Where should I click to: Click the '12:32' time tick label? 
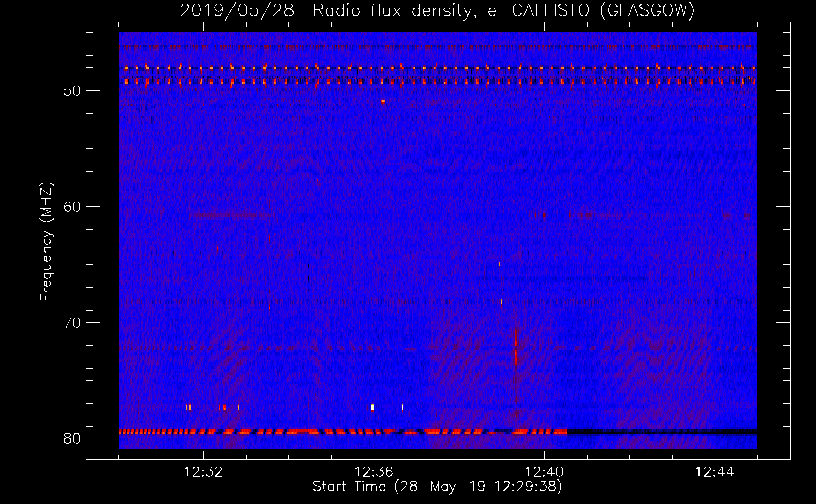[203, 472]
